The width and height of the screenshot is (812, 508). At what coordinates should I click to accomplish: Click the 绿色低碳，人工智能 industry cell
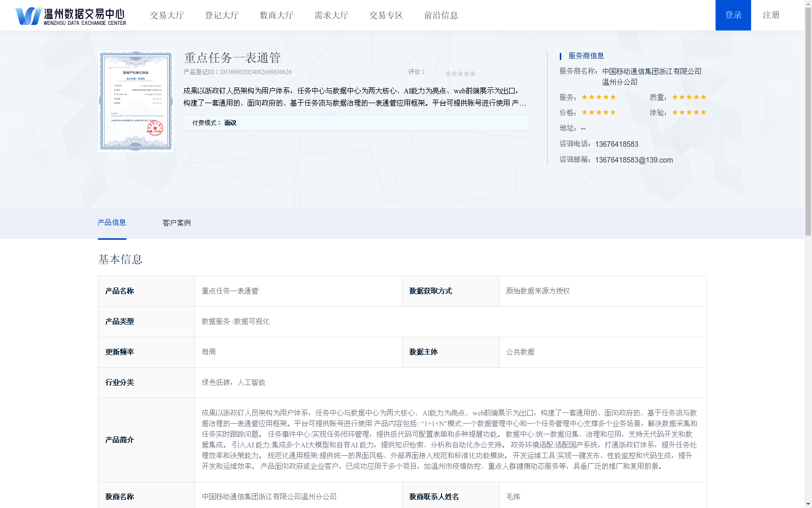coord(450,383)
